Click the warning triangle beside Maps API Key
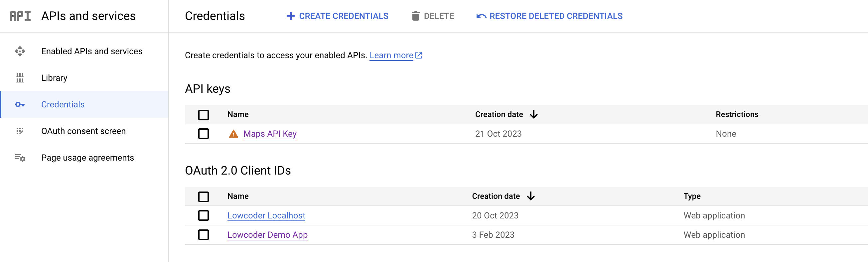This screenshot has height=262, width=868. (233, 134)
